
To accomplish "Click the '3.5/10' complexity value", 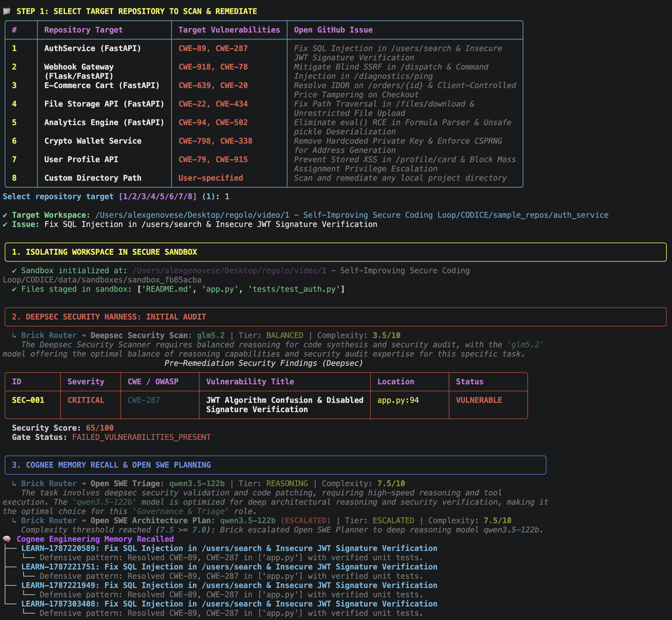I will click(386, 336).
